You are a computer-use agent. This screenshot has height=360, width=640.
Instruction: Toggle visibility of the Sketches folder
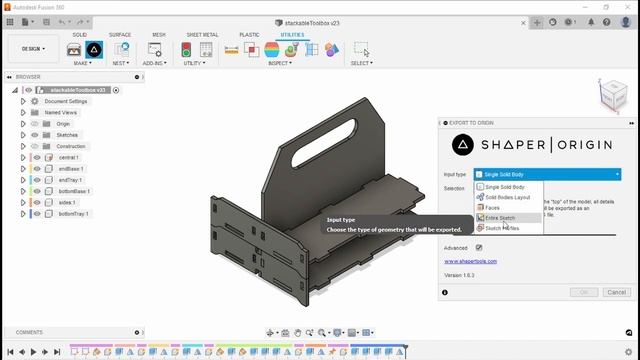tap(35, 135)
